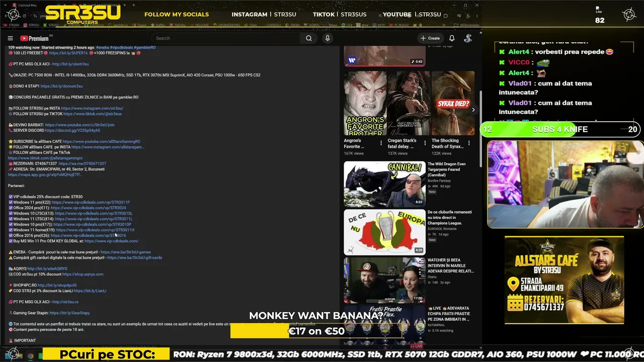Image resolution: width=644 pixels, height=362 pixels.
Task: Open the CDKDEALS bookmark
Action: (x=273, y=25)
